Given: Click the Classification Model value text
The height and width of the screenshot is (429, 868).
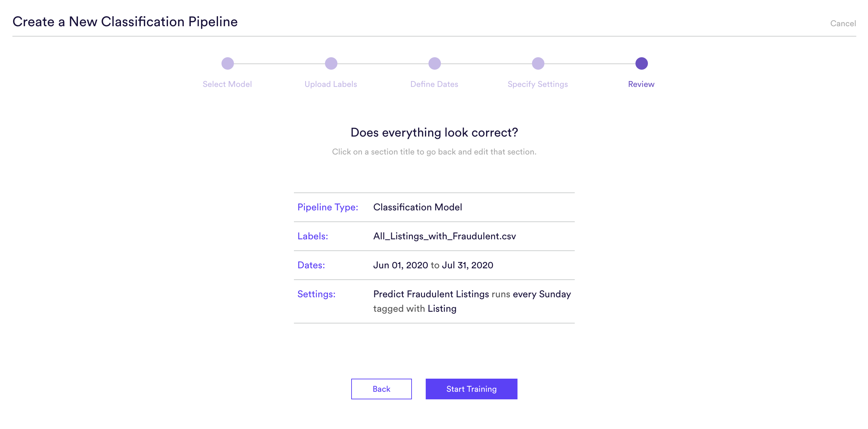Looking at the screenshot, I should point(417,207).
